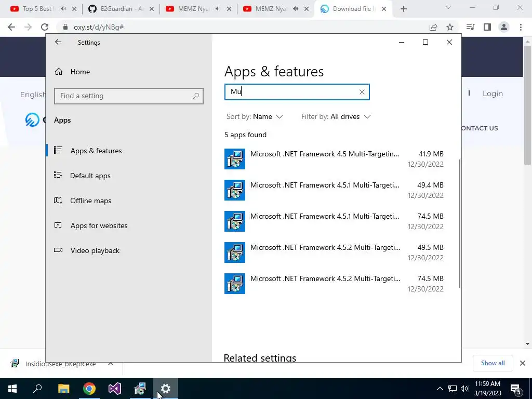Go back in Chrome browser
This screenshot has width=532, height=399.
[x=11, y=27]
